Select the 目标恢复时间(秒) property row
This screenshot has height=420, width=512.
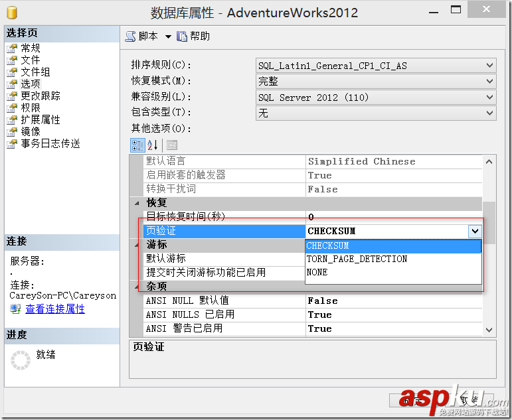coord(313,217)
